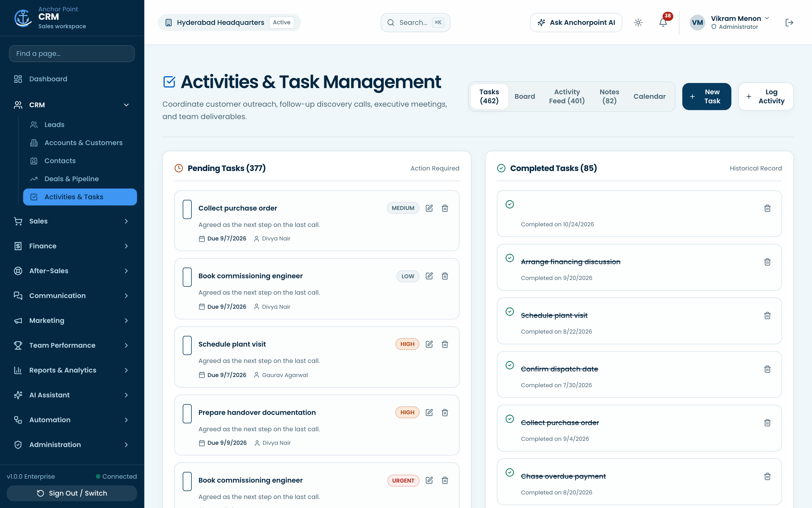This screenshot has width=812, height=508.
Task: Delete the completed Confirm dispatch date task
Action: pyautogui.click(x=767, y=369)
